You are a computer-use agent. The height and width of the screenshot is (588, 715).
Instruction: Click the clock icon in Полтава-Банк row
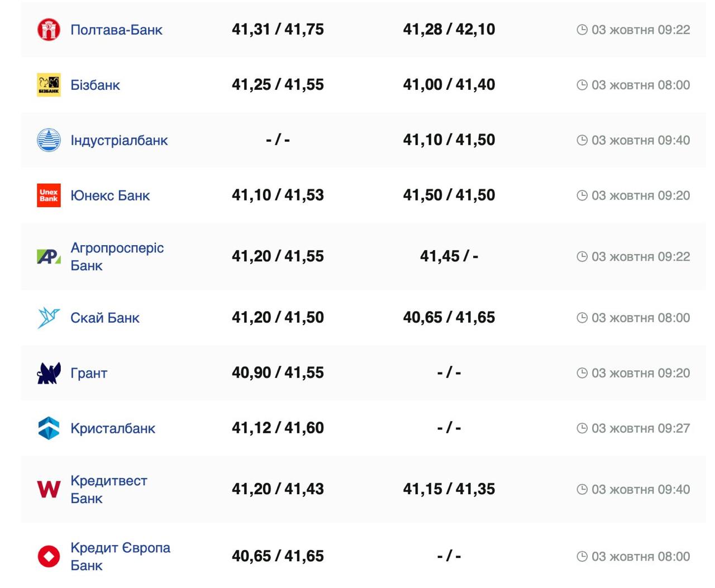582,30
